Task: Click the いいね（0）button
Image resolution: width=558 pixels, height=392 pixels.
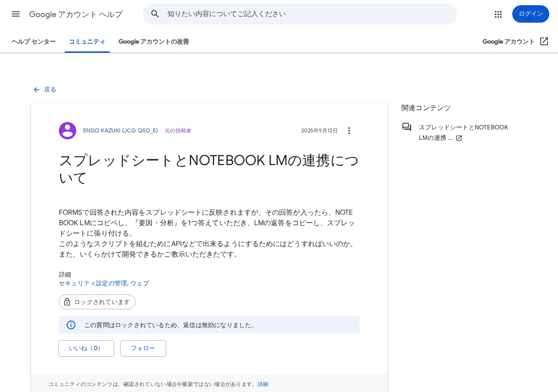Action: (86, 348)
